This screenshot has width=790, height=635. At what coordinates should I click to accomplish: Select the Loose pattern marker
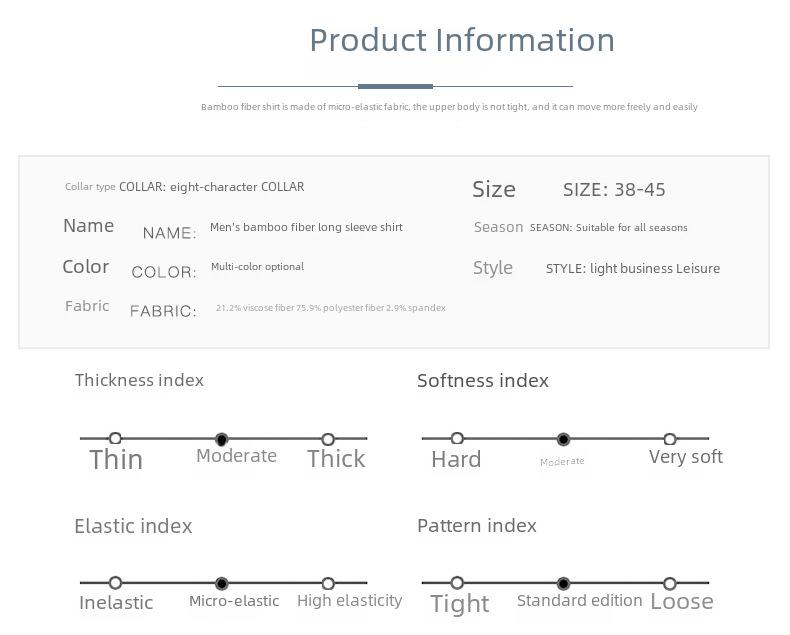coord(670,584)
